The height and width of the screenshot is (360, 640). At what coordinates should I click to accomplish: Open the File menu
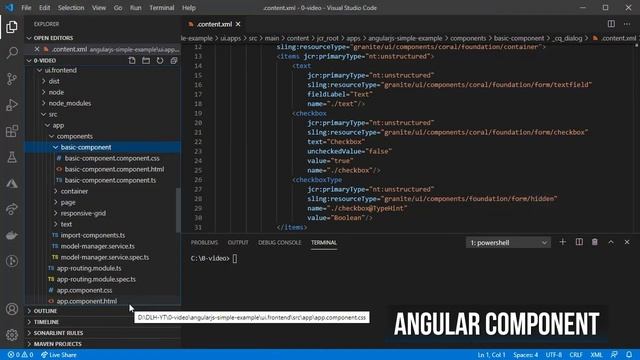26,8
